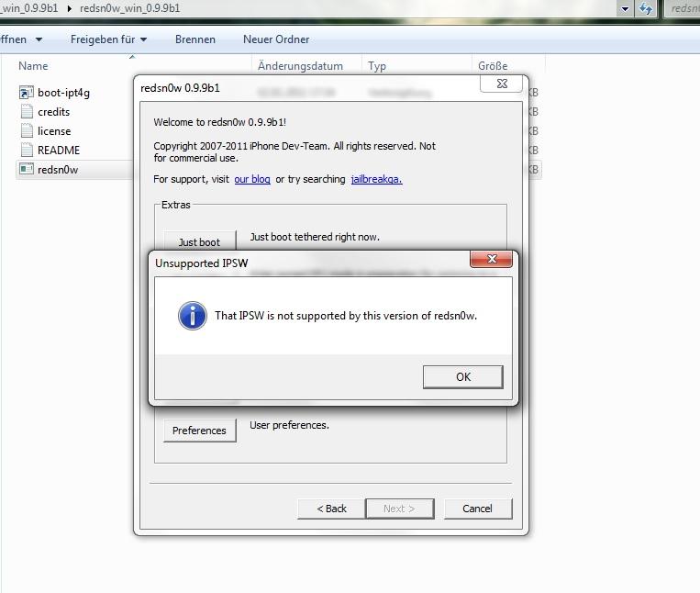Open the Freigeben für dropdown
The height and width of the screenshot is (593, 700).
click(x=108, y=39)
